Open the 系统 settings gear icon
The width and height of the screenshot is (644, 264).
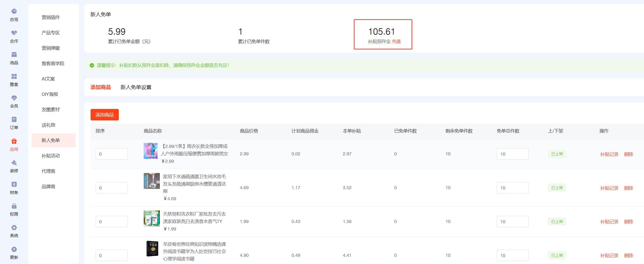click(14, 228)
